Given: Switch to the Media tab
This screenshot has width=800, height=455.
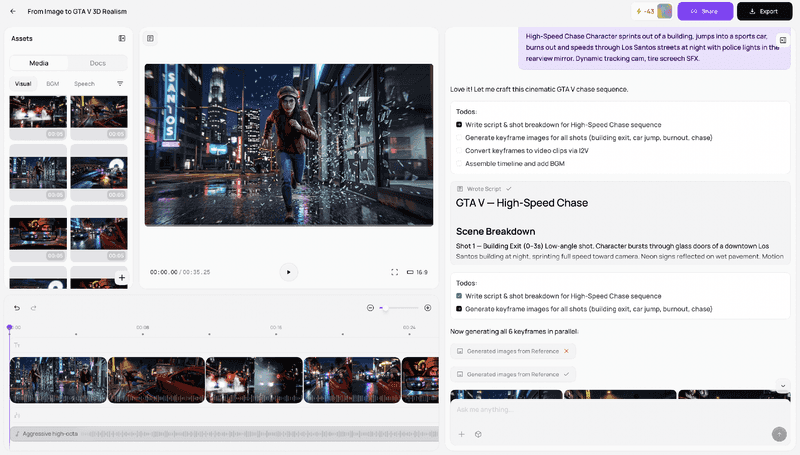Looking at the screenshot, I should click(x=39, y=63).
